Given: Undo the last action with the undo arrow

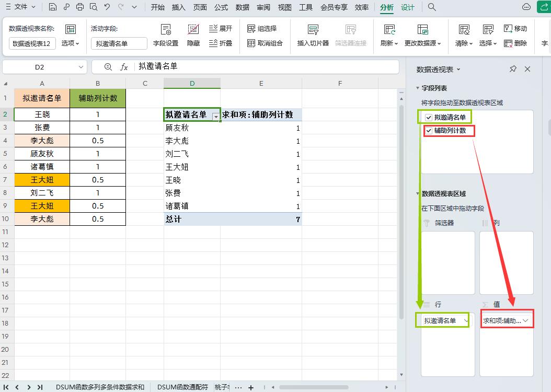Looking at the screenshot, I should tap(107, 7).
